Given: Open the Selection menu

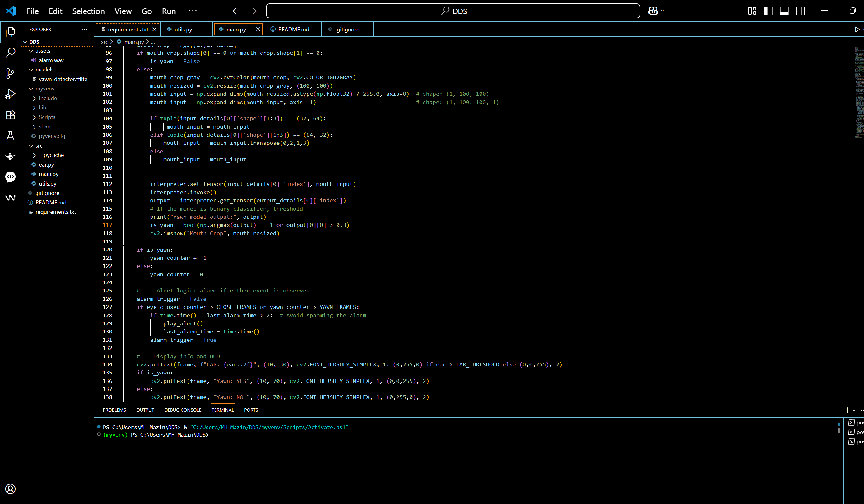Looking at the screenshot, I should [88, 11].
